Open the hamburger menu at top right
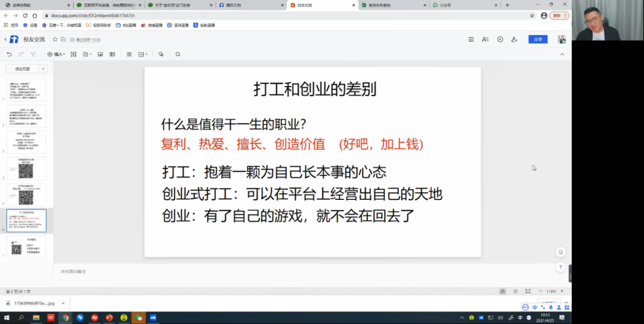Viewport: 644px width, 324px height. click(x=471, y=39)
